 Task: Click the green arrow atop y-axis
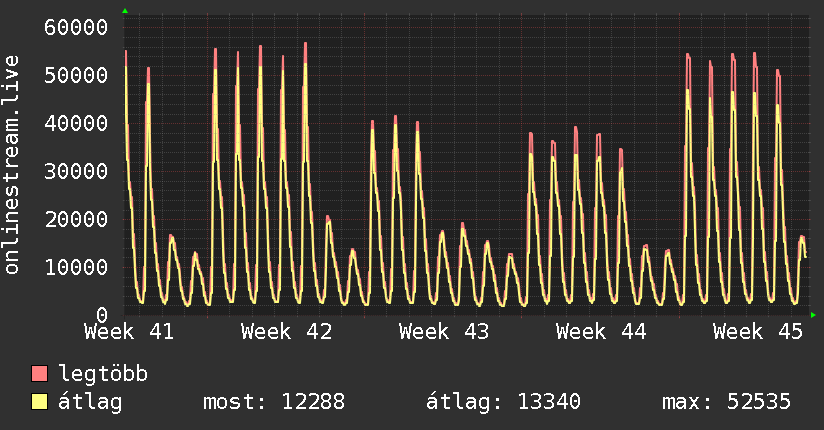point(125,11)
